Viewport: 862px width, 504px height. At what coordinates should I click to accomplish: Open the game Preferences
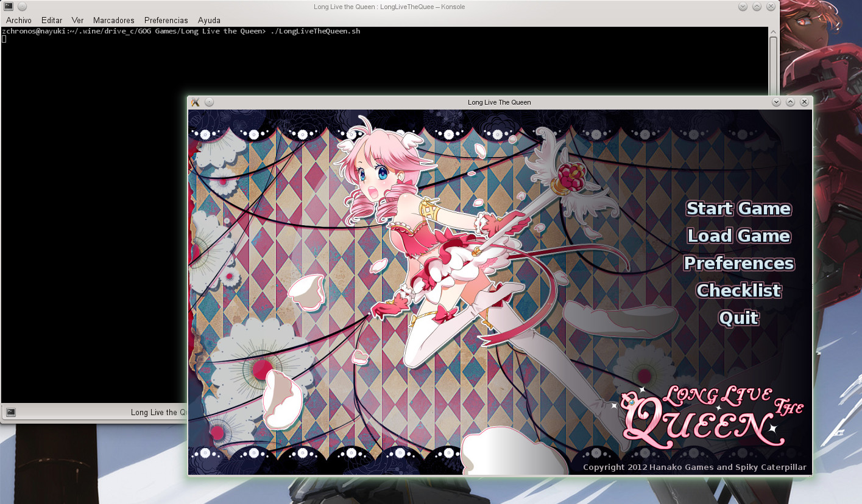(738, 263)
